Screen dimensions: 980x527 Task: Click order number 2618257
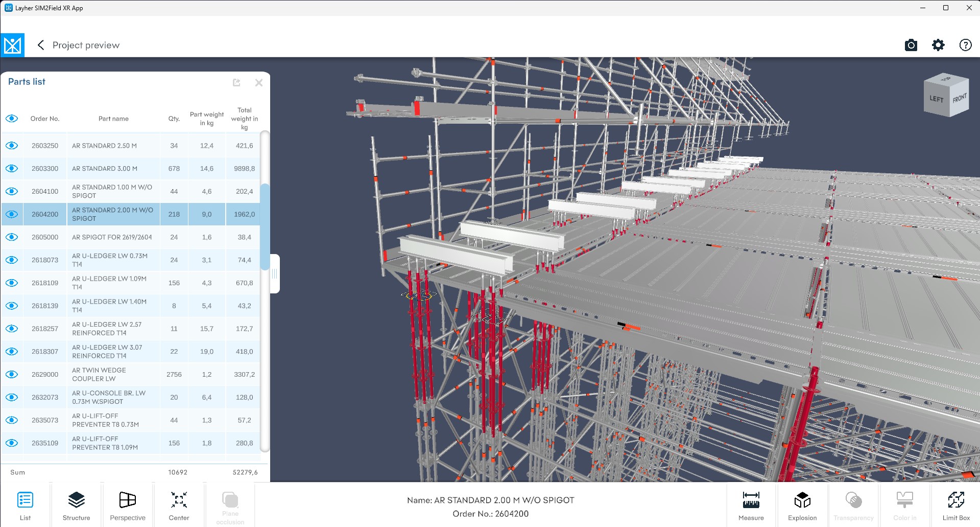(45, 329)
